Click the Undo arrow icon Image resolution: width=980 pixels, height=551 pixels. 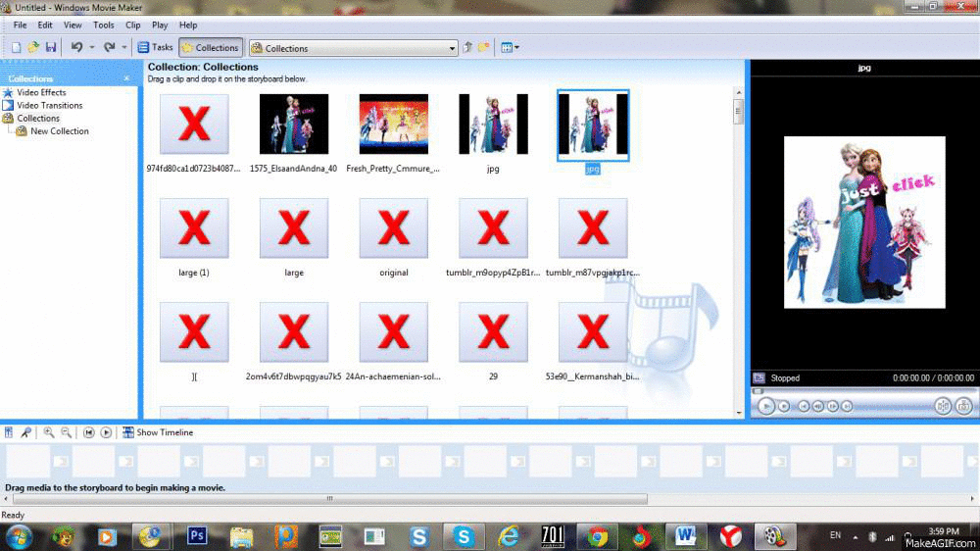coord(76,47)
